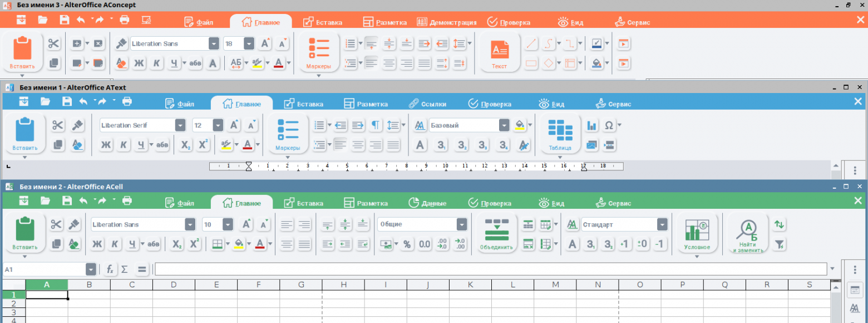Insert a table using AText Table icon
The height and width of the screenshot is (323, 868).
[560, 134]
